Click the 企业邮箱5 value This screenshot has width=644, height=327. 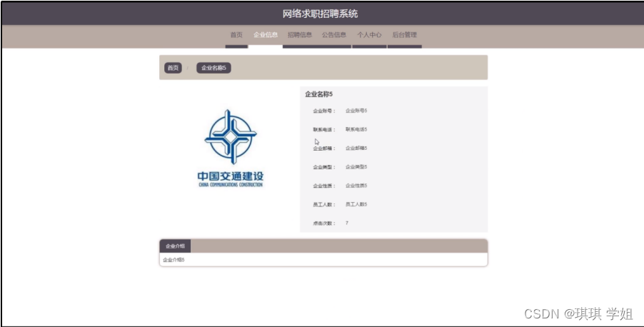click(x=356, y=149)
